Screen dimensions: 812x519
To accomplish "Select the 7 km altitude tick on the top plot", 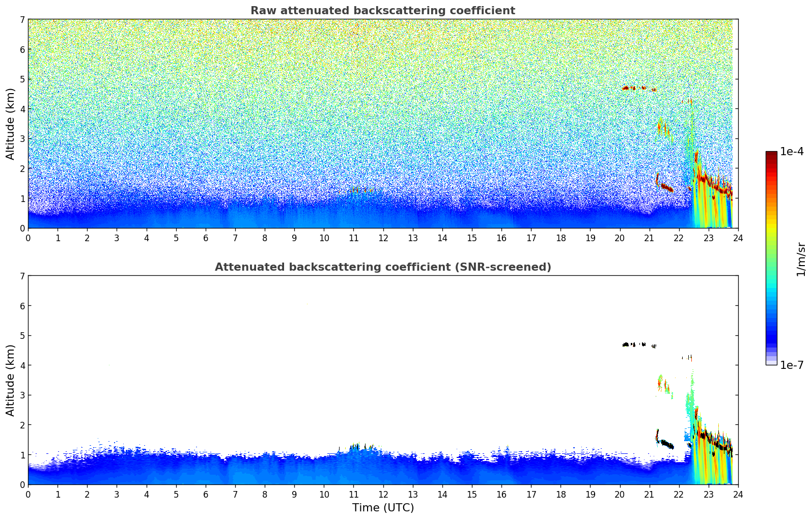I will click(22, 19).
